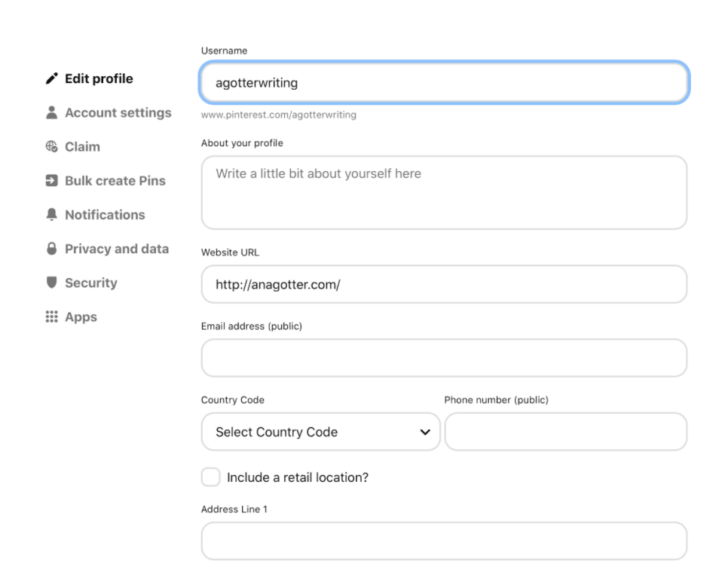Tick the Include a retail location checkbox
Viewport: 728px width, 585px height.
(x=211, y=477)
